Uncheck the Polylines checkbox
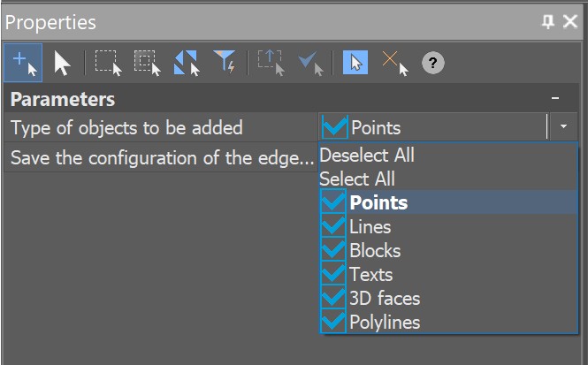Viewport: 588px width, 365px height. tap(334, 322)
